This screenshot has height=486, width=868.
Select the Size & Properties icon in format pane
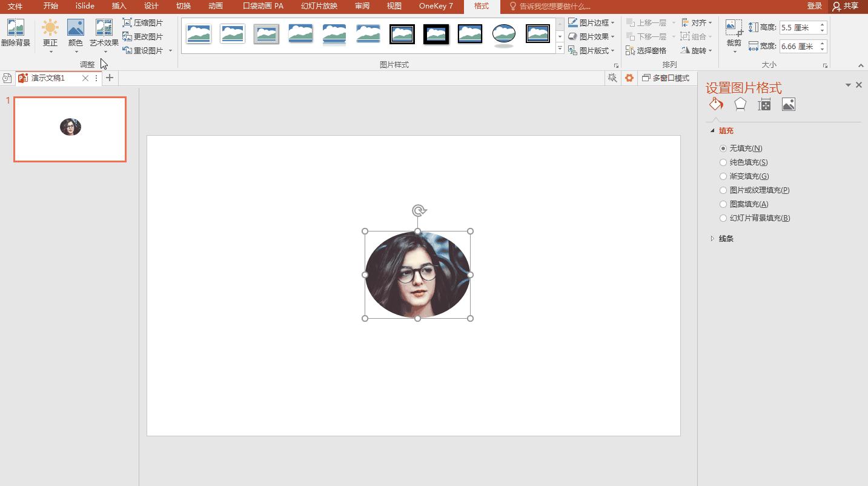tap(764, 104)
